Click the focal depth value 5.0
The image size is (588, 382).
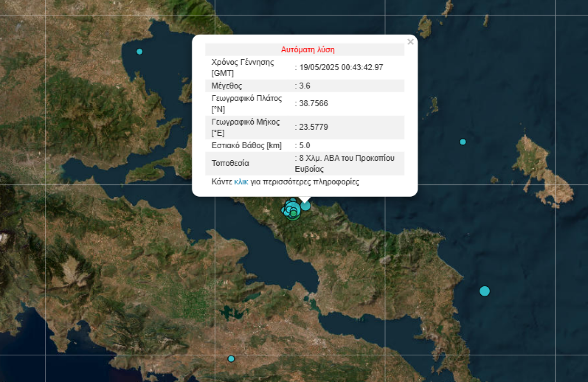click(x=304, y=146)
